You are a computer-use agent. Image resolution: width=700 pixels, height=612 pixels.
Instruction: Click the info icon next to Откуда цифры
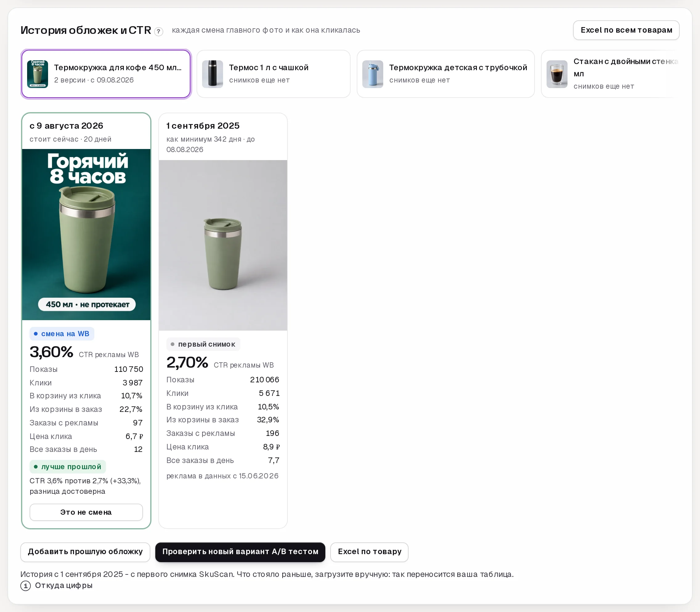[x=26, y=586]
